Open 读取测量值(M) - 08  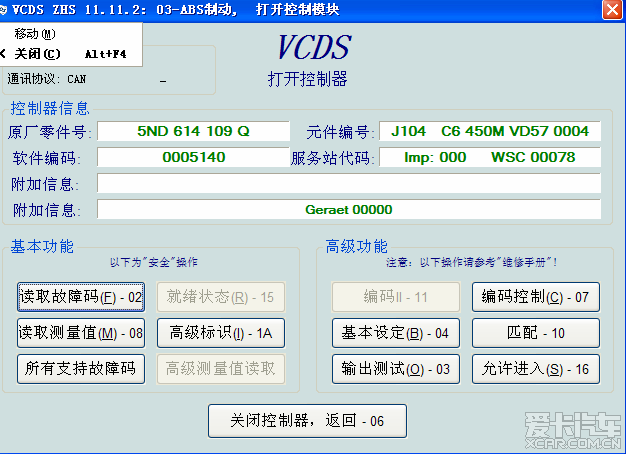pyautogui.click(x=81, y=333)
